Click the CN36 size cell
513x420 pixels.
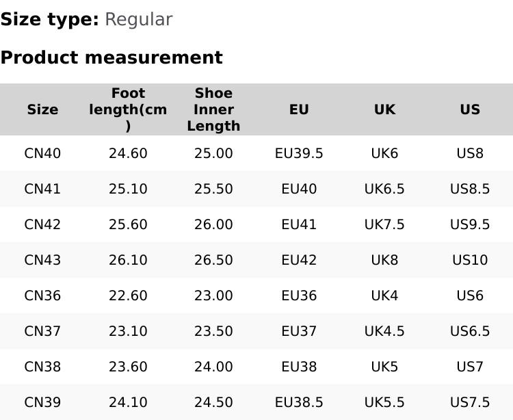(42, 296)
